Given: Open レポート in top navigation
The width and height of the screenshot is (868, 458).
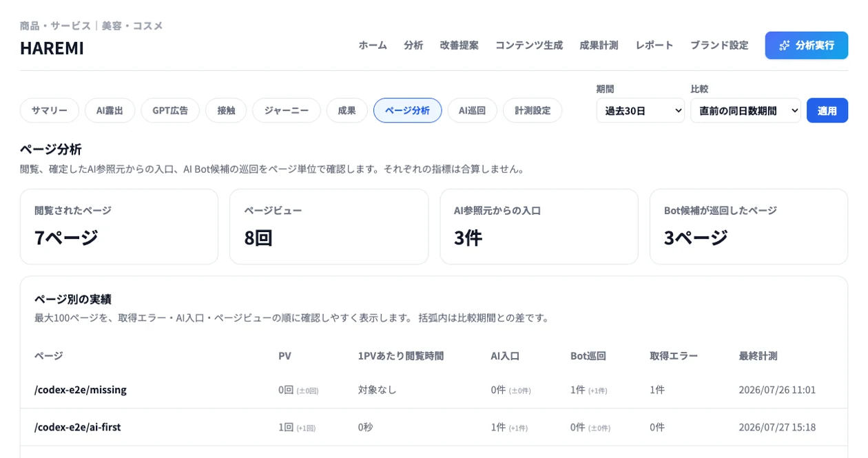Looking at the screenshot, I should tap(654, 45).
